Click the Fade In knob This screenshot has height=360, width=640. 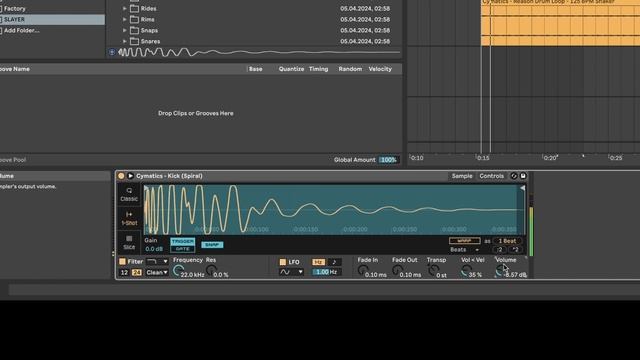pos(362,270)
